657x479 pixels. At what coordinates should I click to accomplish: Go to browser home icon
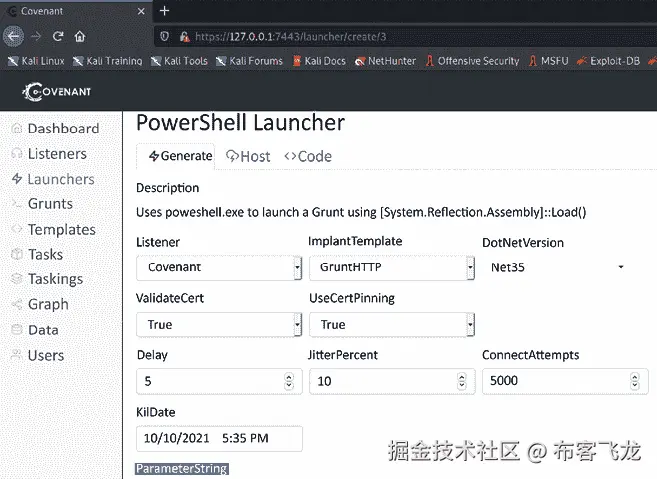pos(80,36)
